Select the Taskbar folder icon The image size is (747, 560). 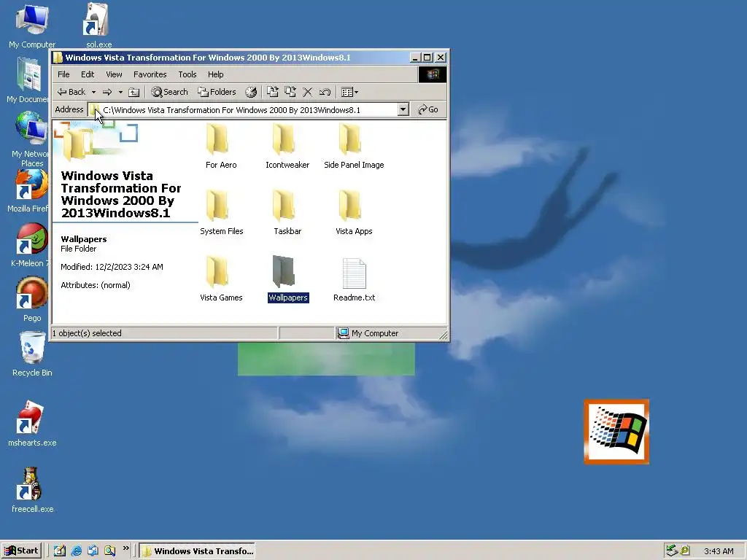[x=284, y=205]
